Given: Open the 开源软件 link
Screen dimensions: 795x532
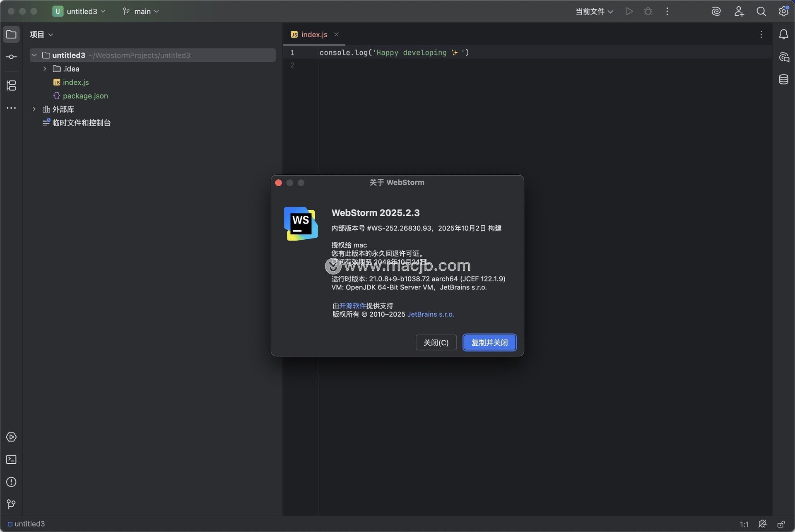Looking at the screenshot, I should 352,306.
